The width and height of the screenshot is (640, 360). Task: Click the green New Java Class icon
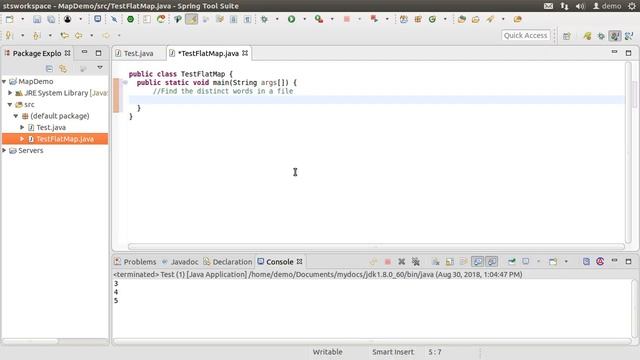tap(432, 19)
